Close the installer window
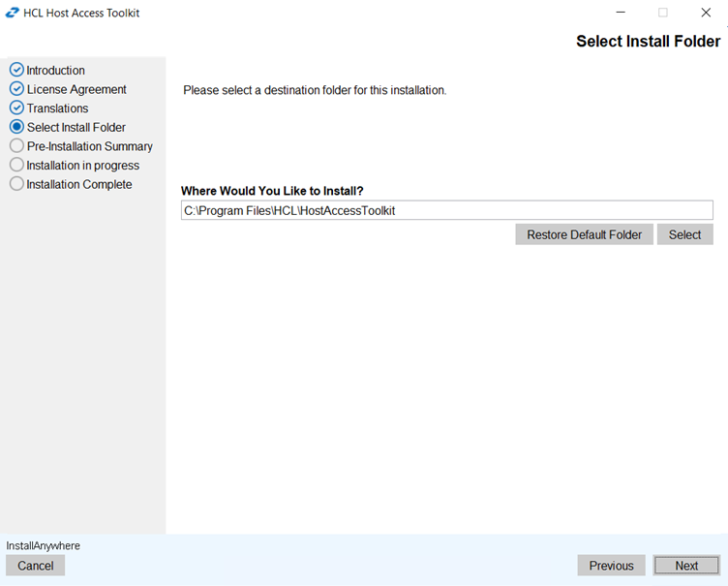This screenshot has width=728, height=586. (706, 13)
